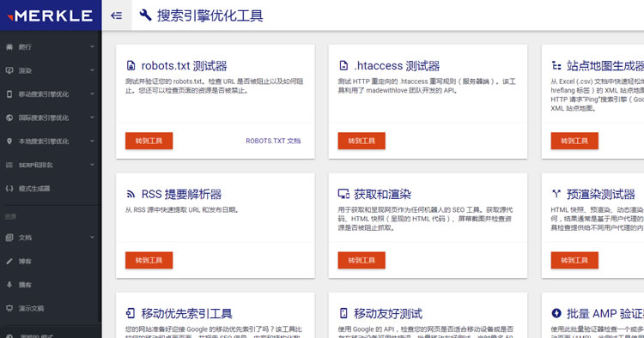The width and height of the screenshot is (644, 338).
Task: Click the monitor icon next to 渲染
Action: pos(9,70)
